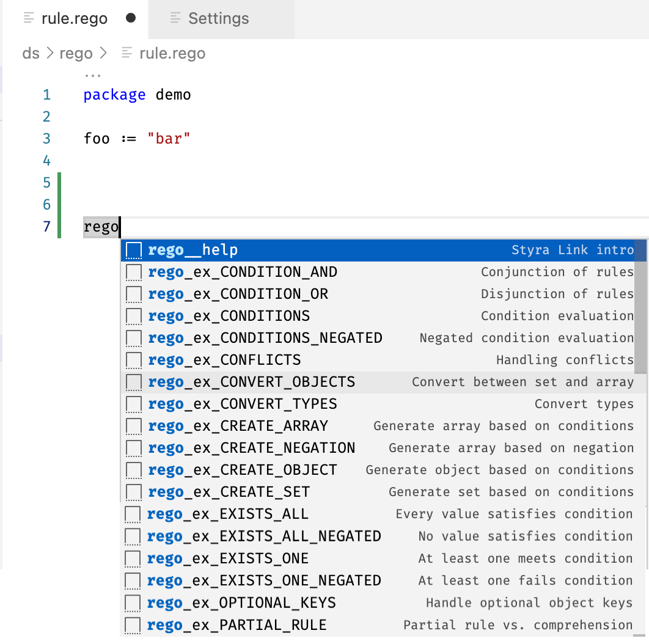
Task: Expand chevron after rego breadcrumb
Action: 103,53
